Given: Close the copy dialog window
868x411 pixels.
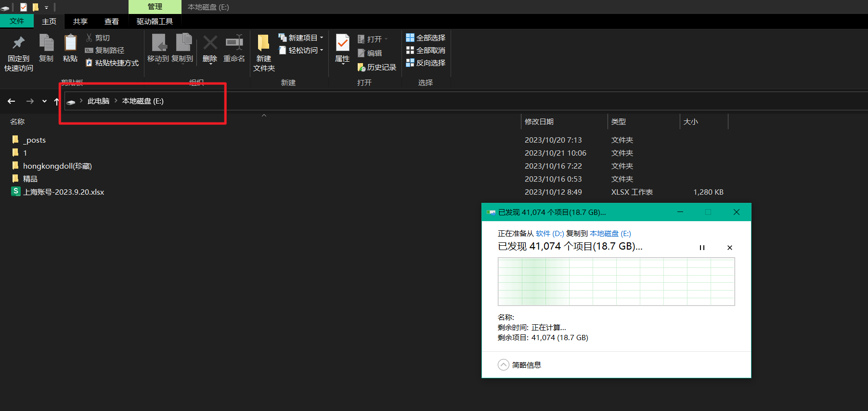Looking at the screenshot, I should 736,212.
